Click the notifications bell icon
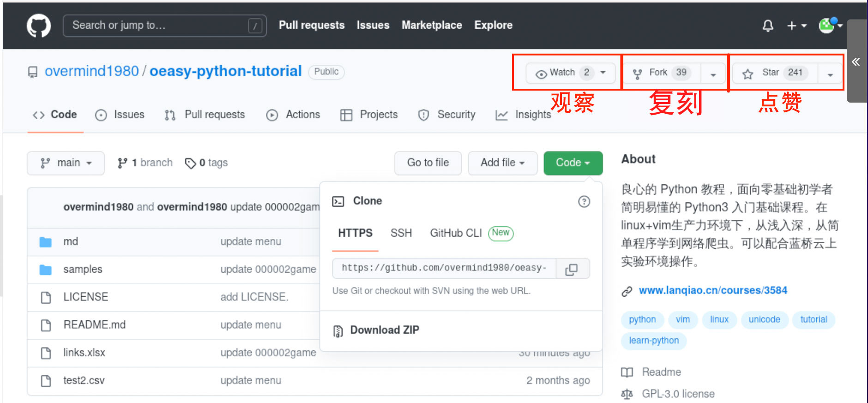Viewport: 868px width, 403px height. pos(768,26)
